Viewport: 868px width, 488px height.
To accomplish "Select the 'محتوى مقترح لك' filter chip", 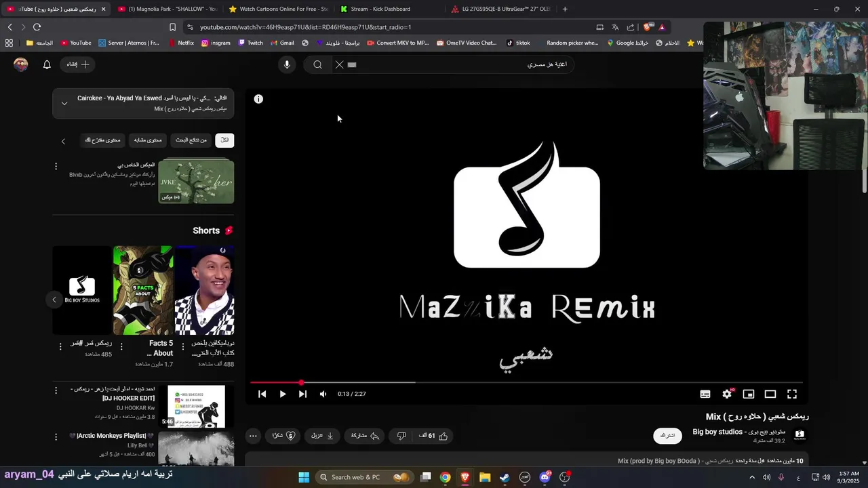I will (102, 140).
